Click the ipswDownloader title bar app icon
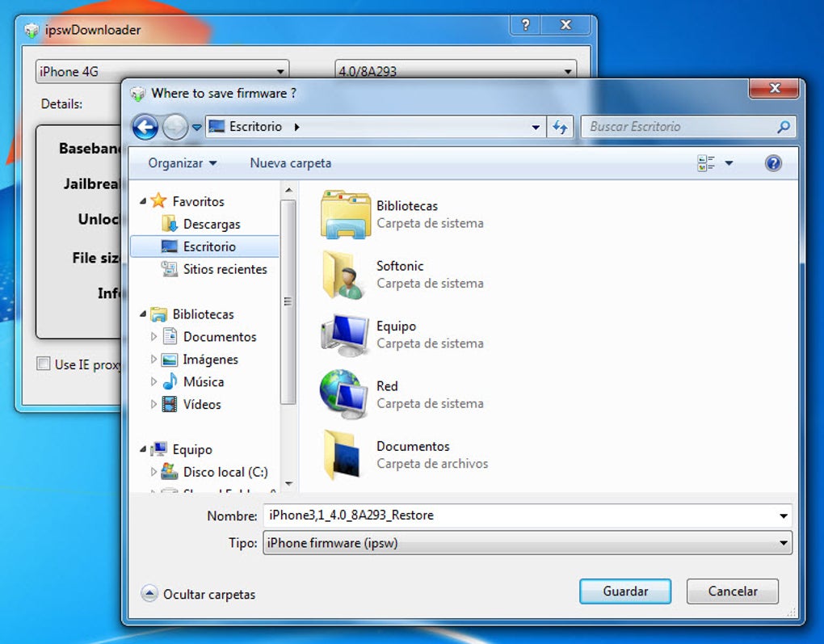Viewport: 824px width, 644px height. [x=32, y=30]
